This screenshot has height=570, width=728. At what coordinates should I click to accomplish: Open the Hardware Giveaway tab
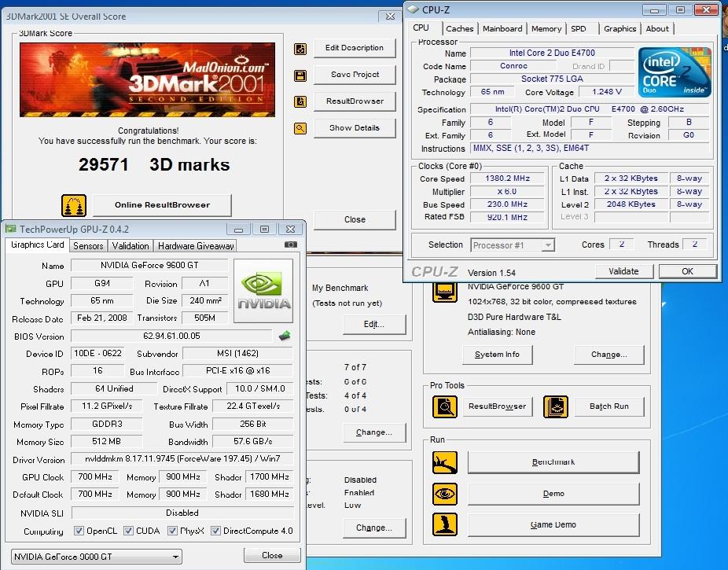196,246
